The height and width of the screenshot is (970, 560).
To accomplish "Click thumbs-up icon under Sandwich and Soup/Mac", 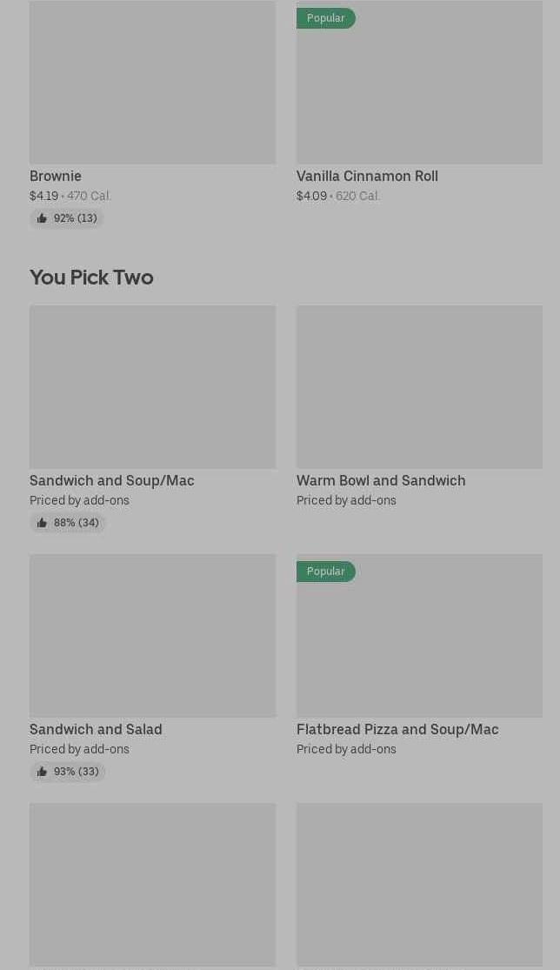I will coord(42,523).
